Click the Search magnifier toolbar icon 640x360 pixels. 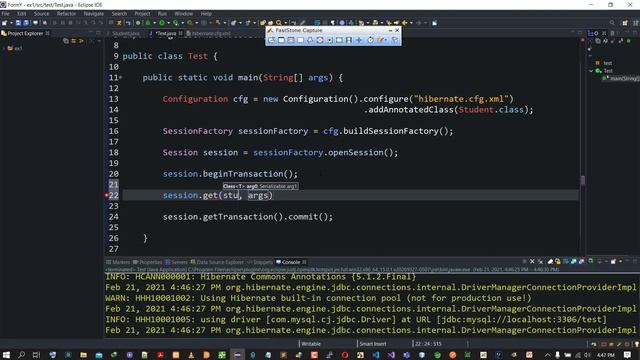278,23
